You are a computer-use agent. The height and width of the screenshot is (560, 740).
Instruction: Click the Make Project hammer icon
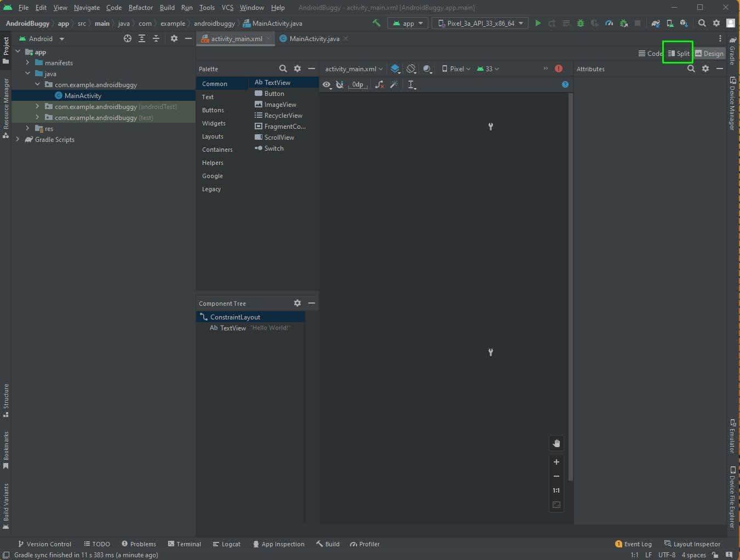point(376,23)
